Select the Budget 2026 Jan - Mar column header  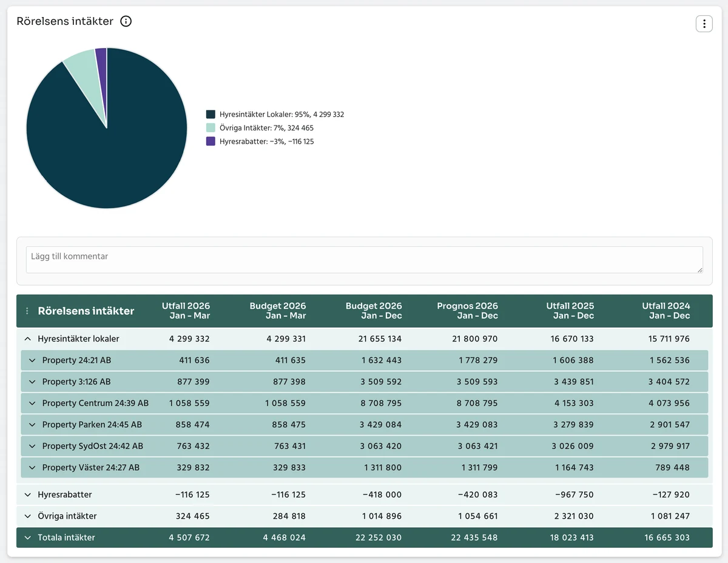pos(278,311)
